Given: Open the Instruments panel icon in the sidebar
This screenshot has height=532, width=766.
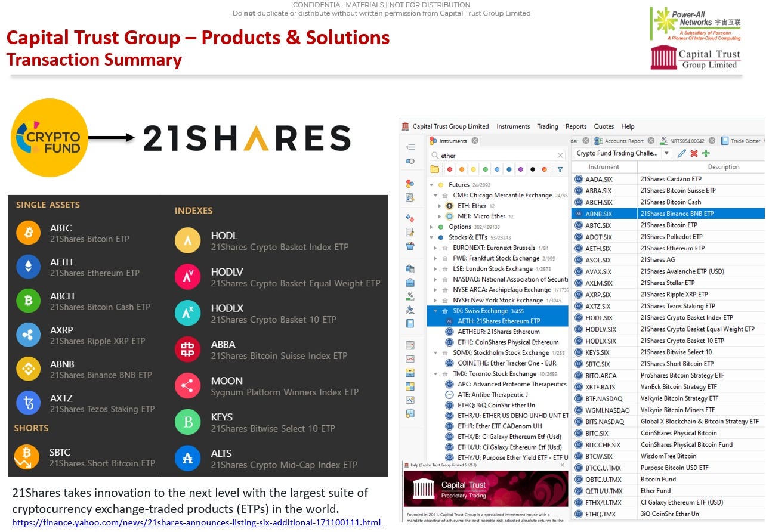Looking at the screenshot, I should pos(410,184).
